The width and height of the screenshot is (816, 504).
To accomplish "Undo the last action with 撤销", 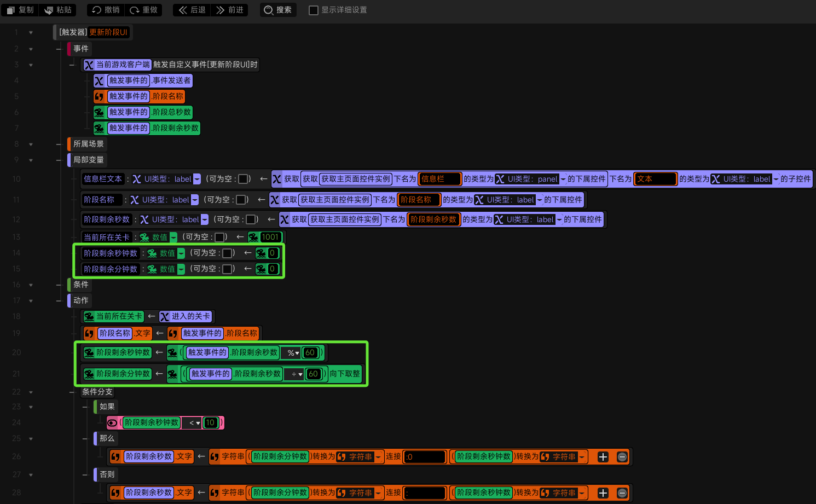I will click(97, 10).
